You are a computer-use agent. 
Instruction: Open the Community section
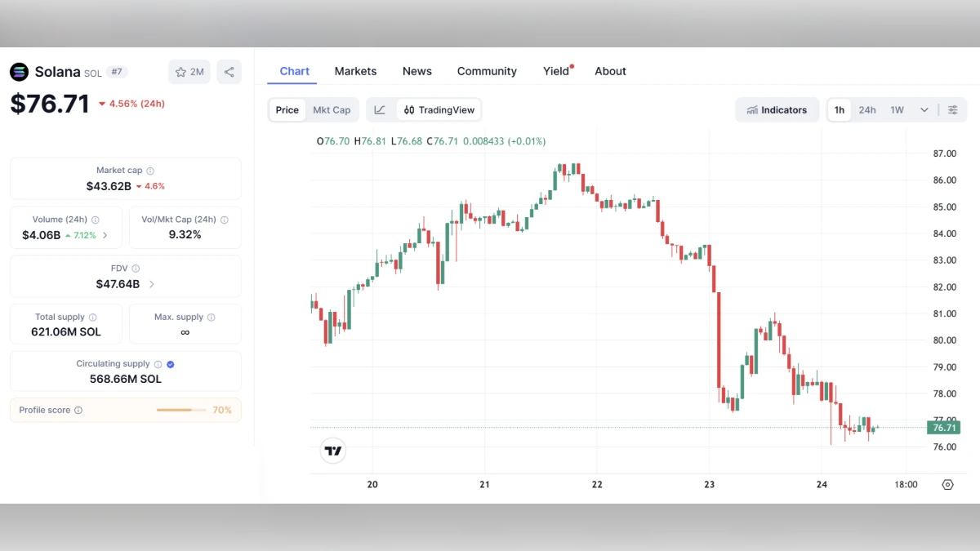point(487,71)
